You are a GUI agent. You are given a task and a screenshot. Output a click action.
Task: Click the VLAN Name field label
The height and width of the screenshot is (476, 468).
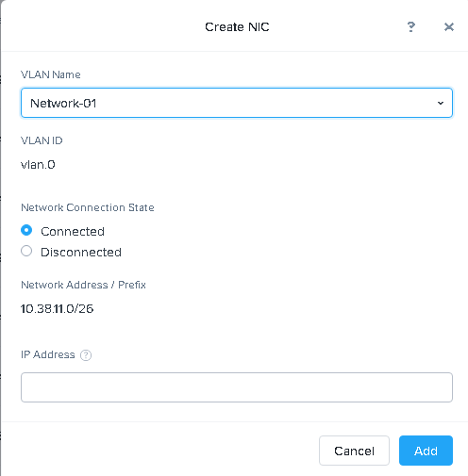click(51, 74)
